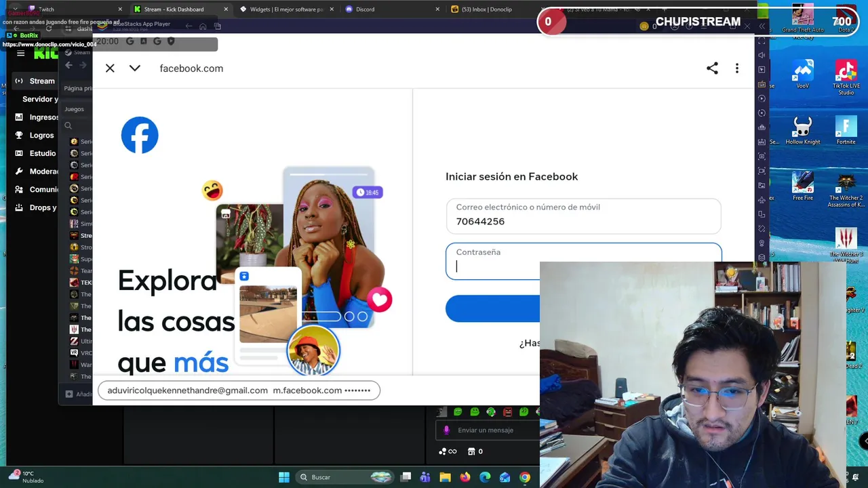868x488 pixels.
Task: Focus the Contraseña password field
Action: 583,260
